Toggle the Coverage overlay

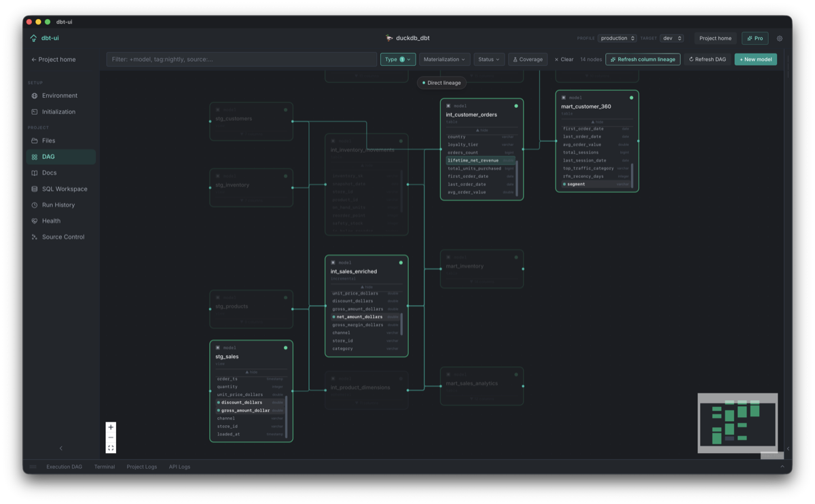point(528,59)
